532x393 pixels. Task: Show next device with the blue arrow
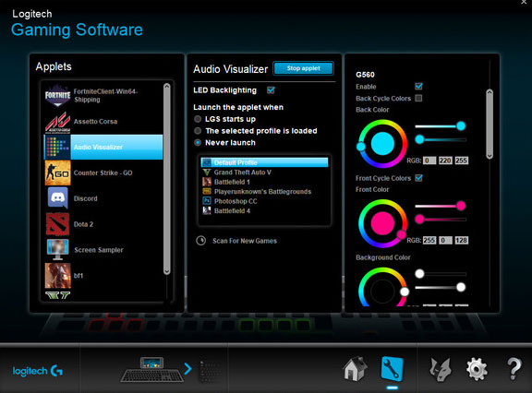tap(187, 369)
